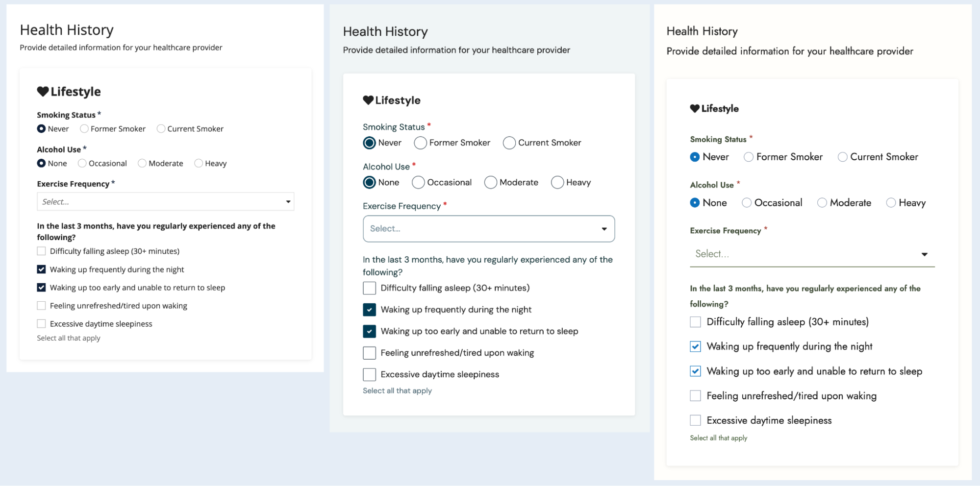980x486 pixels.
Task: Select Former Smoker in the right form
Action: 749,157
